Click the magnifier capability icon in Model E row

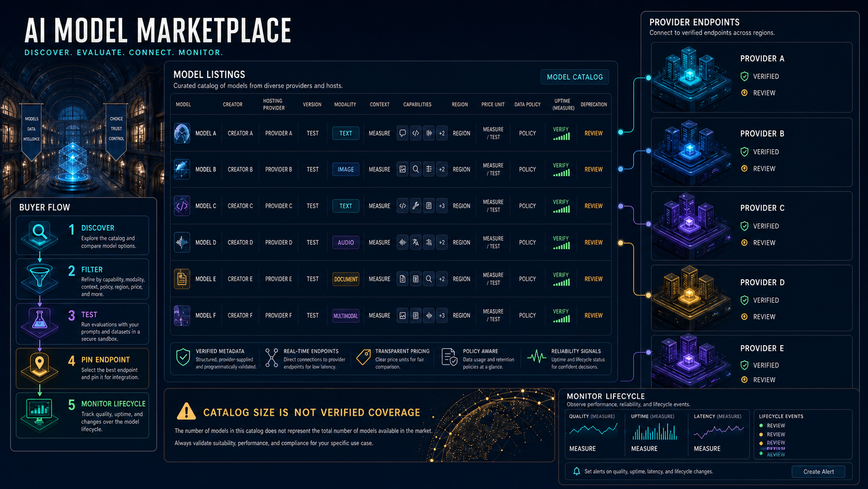pos(429,279)
